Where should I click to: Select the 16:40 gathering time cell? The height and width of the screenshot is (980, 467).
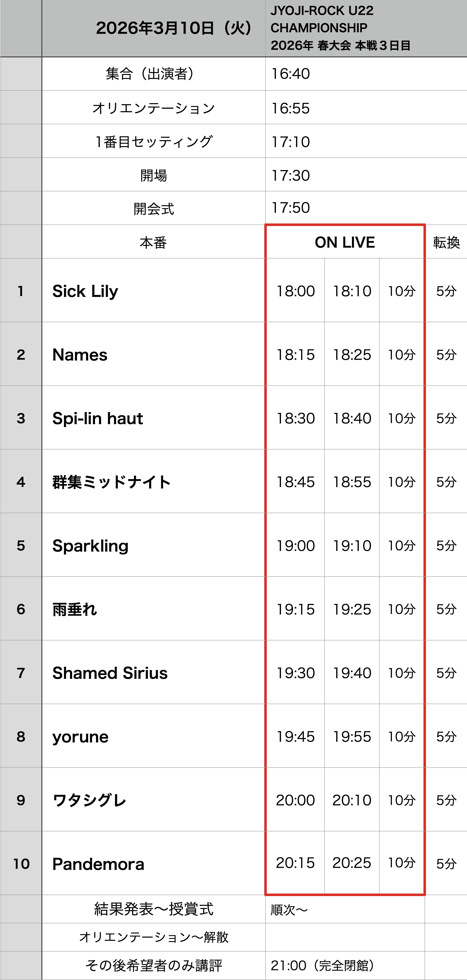290,74
